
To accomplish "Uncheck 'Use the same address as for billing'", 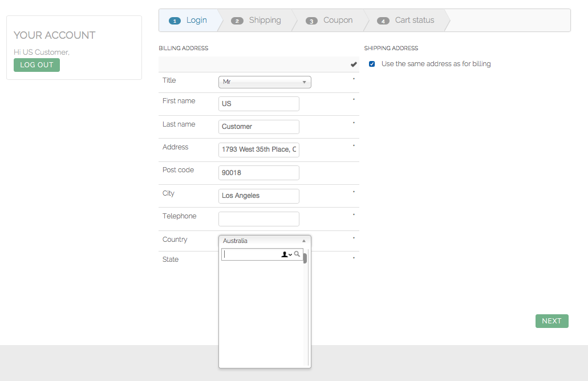I will [372, 64].
